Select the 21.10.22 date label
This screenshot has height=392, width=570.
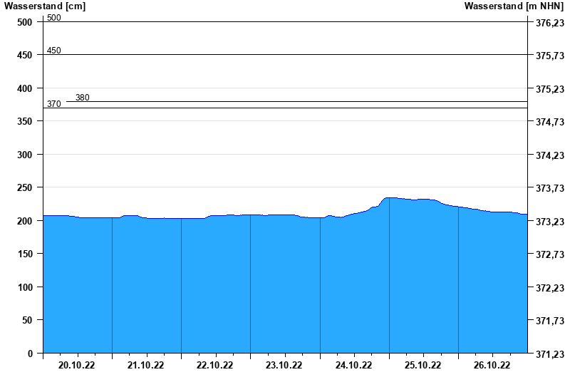coord(146,366)
